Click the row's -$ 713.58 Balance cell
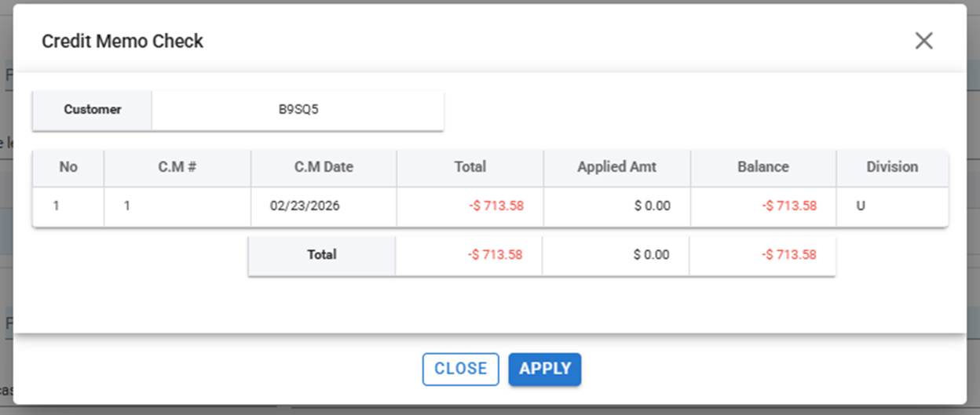This screenshot has width=980, height=415. pos(788,206)
